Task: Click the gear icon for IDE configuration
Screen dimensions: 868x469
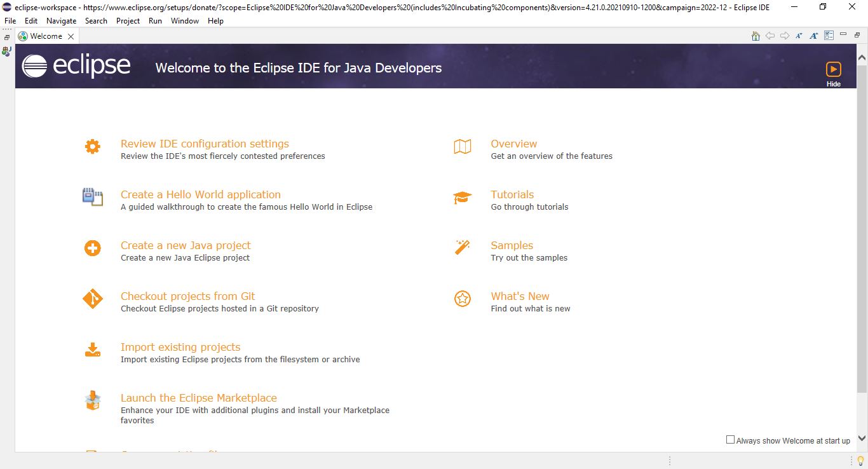Action: point(93,147)
